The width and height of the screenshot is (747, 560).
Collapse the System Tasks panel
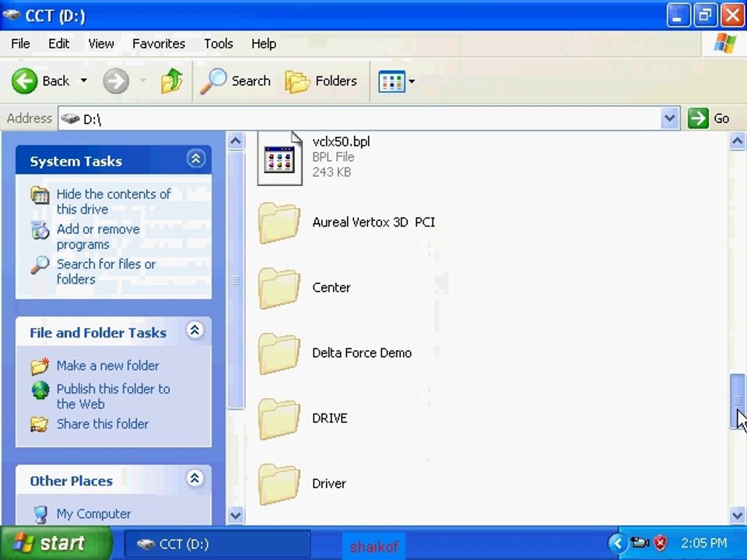click(196, 159)
